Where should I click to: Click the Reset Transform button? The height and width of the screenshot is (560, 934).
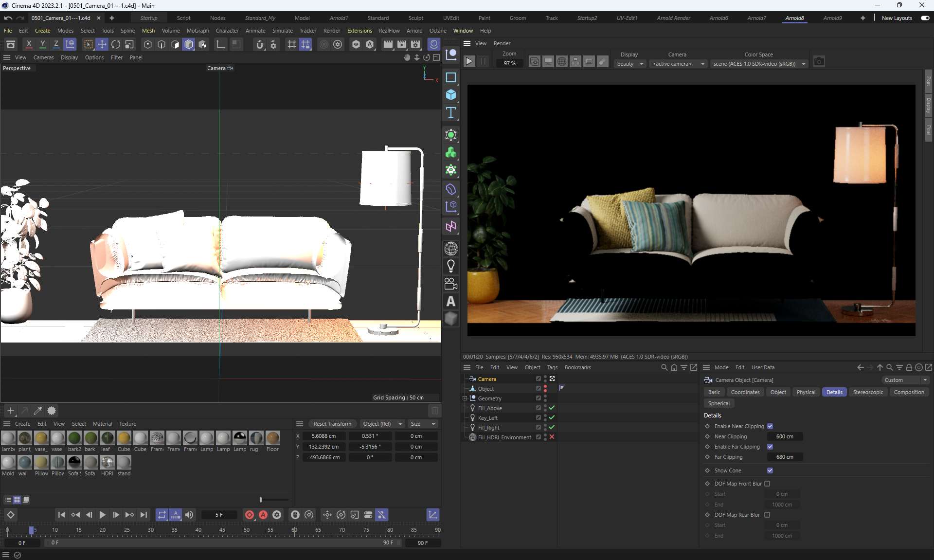click(x=332, y=424)
